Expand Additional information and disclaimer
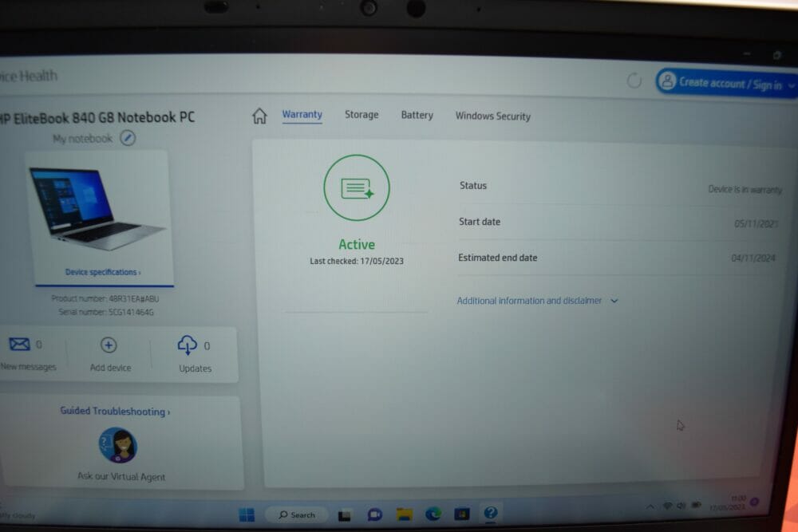The image size is (798, 532). pyautogui.click(x=537, y=301)
